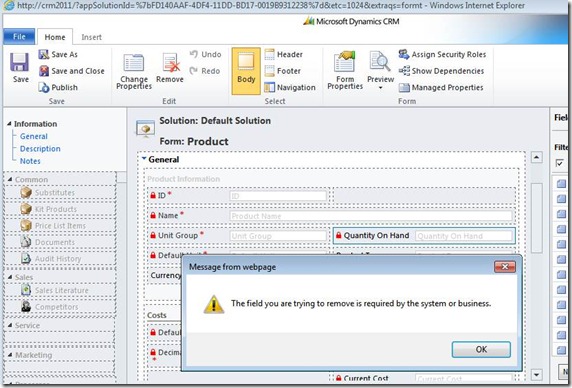Viewport: 572px width, 388px height.
Task: Collapse the General form tab section
Action: (144, 159)
